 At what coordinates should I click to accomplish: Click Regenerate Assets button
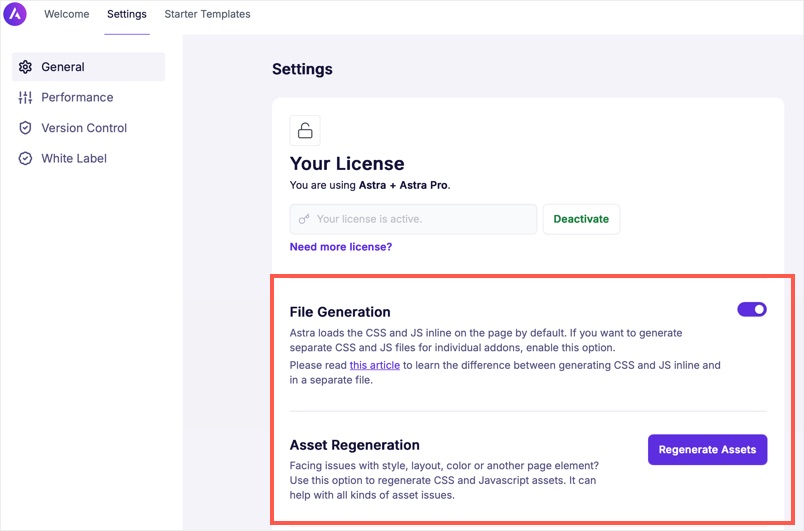[x=707, y=450]
